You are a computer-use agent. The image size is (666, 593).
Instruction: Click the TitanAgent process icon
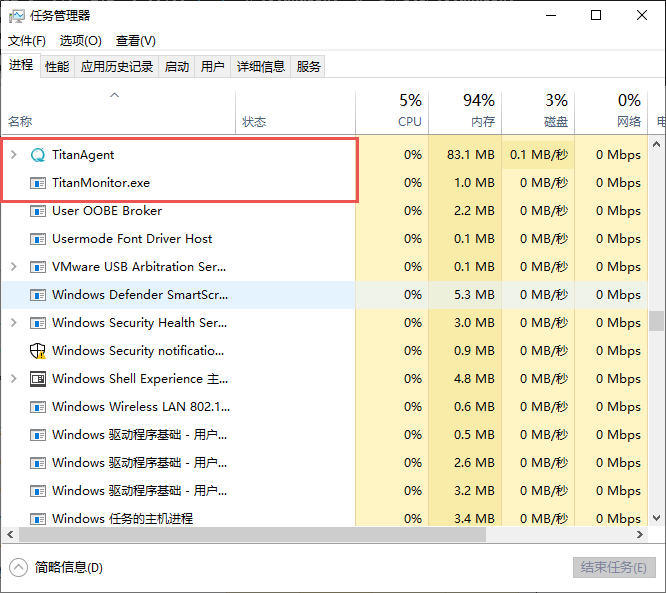(x=38, y=155)
